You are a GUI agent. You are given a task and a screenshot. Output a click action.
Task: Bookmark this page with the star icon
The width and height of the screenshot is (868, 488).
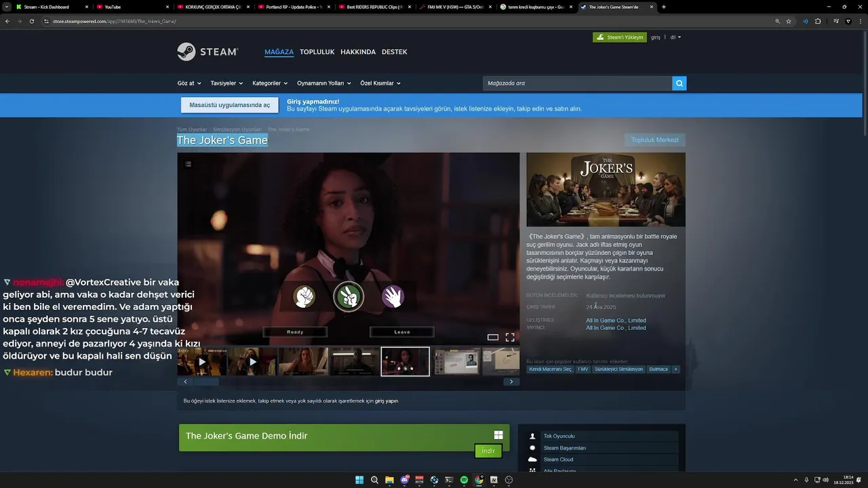point(789,21)
